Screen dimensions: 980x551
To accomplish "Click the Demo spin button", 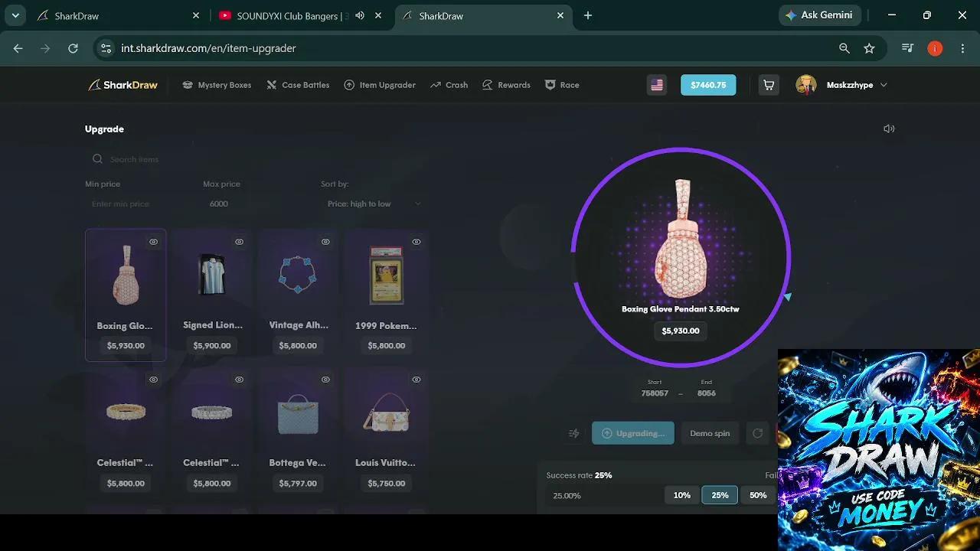I will (x=710, y=433).
